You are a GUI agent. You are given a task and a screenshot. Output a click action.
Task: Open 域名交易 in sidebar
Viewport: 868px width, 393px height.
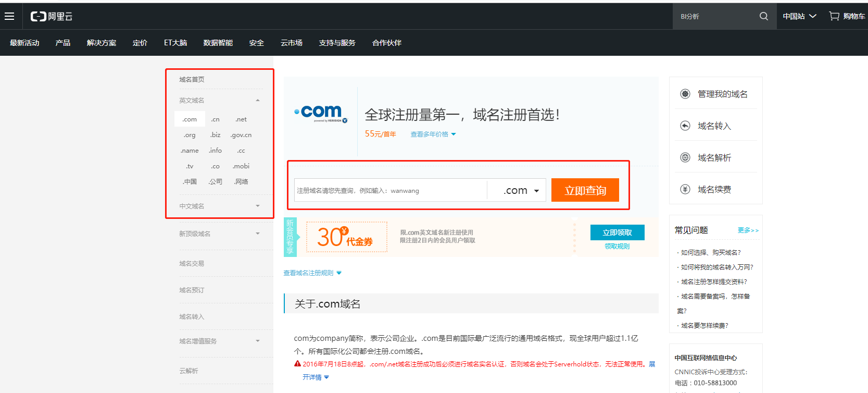tap(192, 263)
